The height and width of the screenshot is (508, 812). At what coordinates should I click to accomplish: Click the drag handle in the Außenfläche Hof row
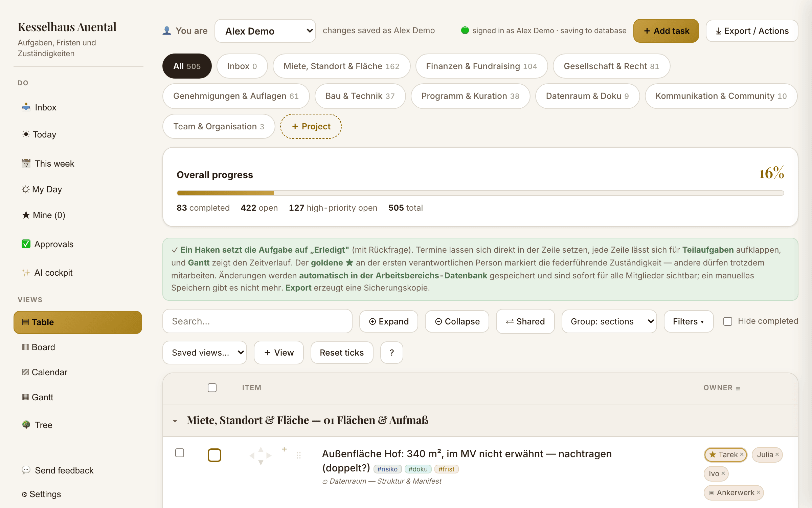[298, 455]
